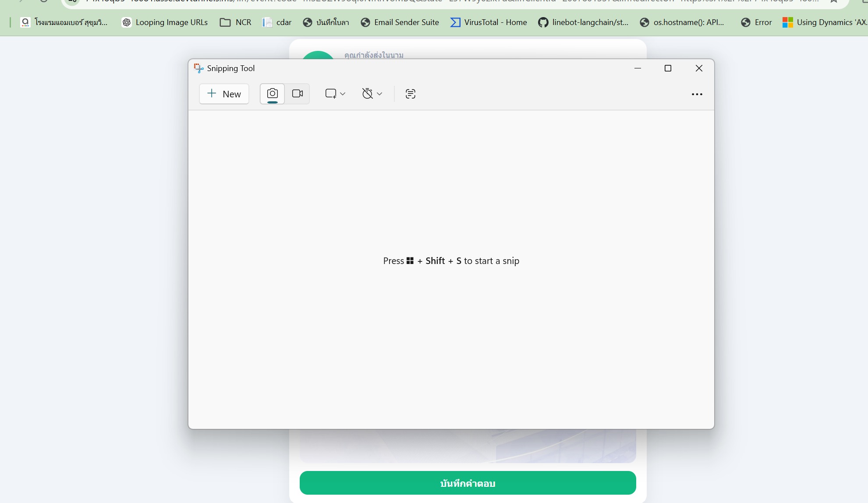Click the New snip button
The height and width of the screenshot is (503, 868).
(x=224, y=94)
